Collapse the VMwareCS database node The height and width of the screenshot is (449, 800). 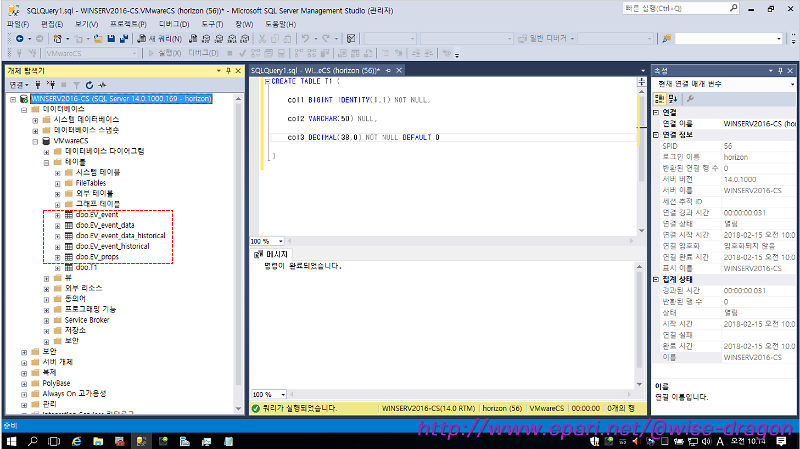[x=35, y=141]
